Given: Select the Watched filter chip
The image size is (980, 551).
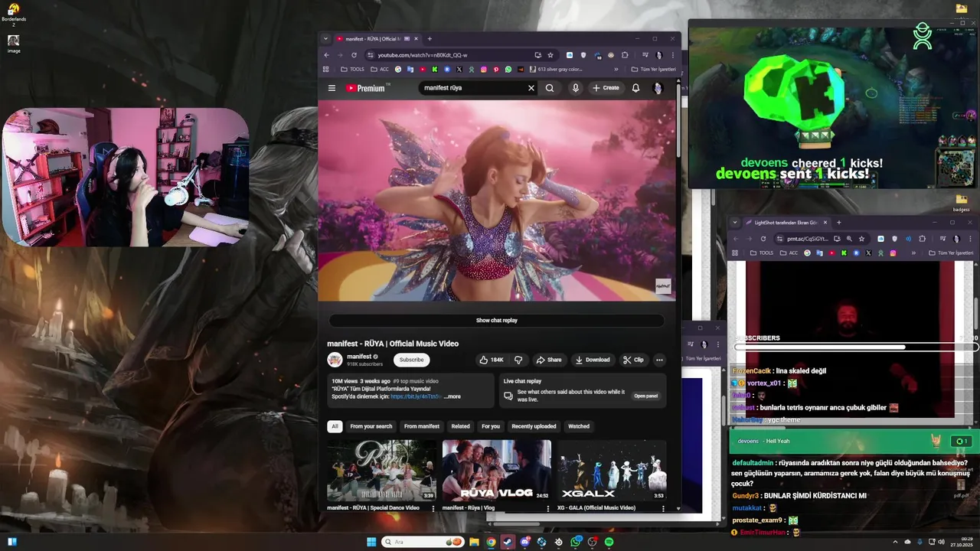Looking at the screenshot, I should point(579,426).
